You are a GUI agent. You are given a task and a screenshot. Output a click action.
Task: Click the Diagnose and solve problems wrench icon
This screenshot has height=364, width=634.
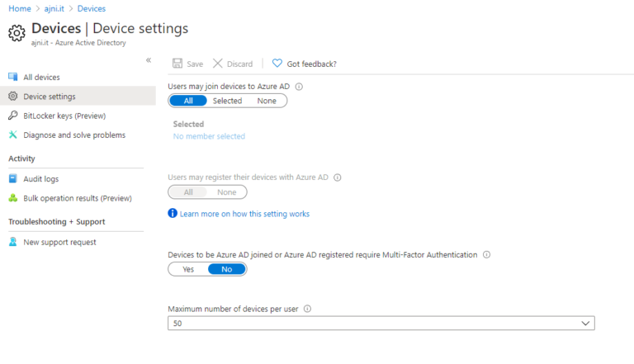point(13,135)
